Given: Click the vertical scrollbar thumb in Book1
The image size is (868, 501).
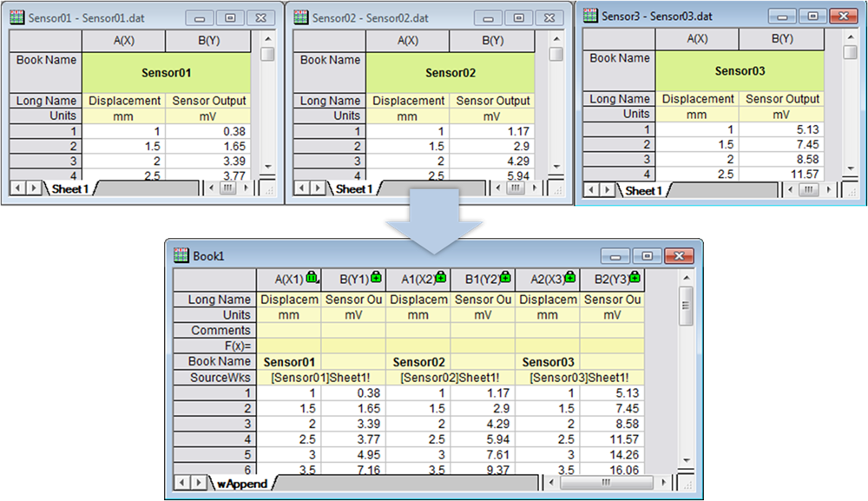Looking at the screenshot, I should pyautogui.click(x=686, y=306).
